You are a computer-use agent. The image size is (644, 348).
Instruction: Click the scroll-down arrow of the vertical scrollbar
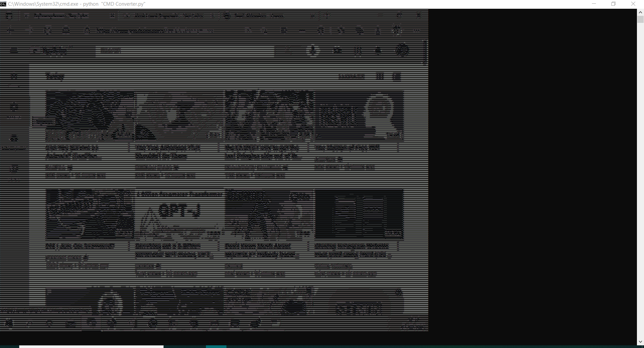tap(641, 342)
